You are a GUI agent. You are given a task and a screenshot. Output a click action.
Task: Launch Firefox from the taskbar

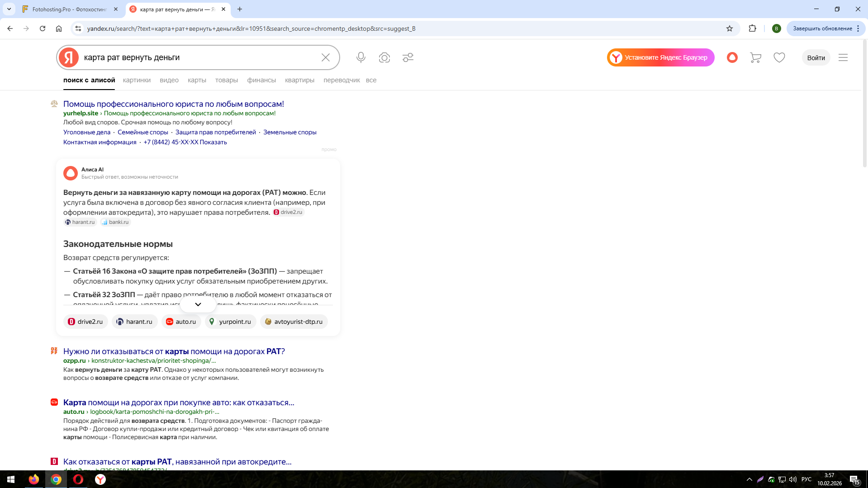pyautogui.click(x=34, y=479)
